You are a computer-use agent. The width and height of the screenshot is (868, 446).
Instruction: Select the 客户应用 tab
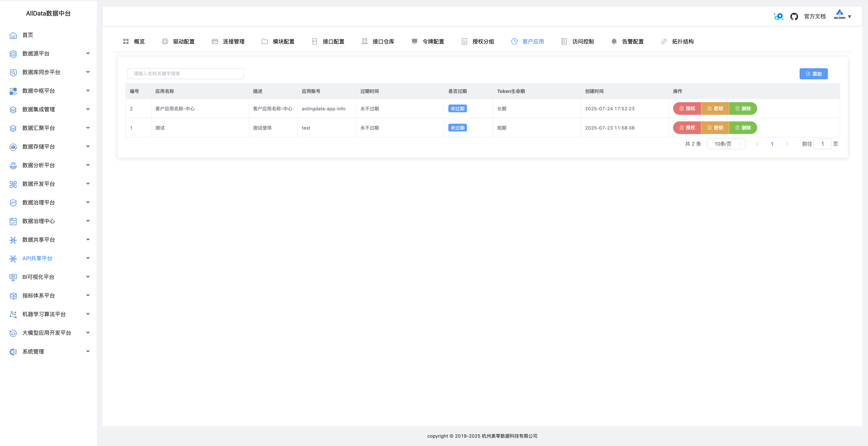[527, 41]
